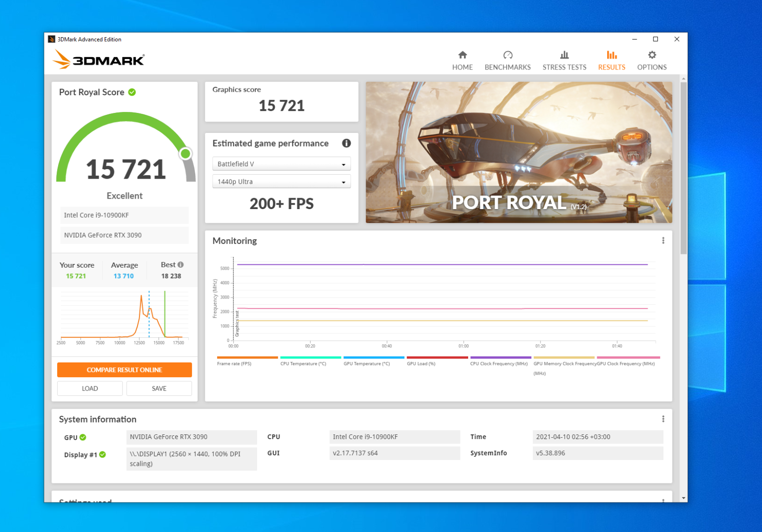The width and height of the screenshot is (762, 532).
Task: Toggle the GPU Load (%) legend series
Action: (437, 361)
